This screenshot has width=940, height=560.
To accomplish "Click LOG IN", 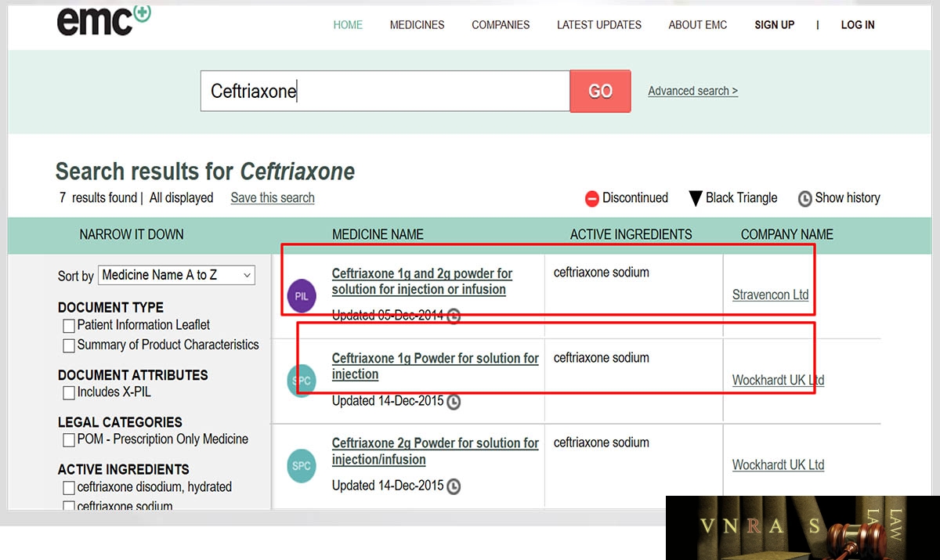I will (x=858, y=25).
